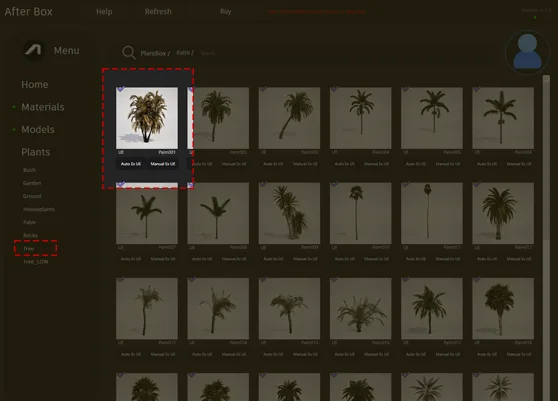Image resolution: width=558 pixels, height=401 pixels.
Task: Click Manual Ex UE under Palm001
Action: 163,164
